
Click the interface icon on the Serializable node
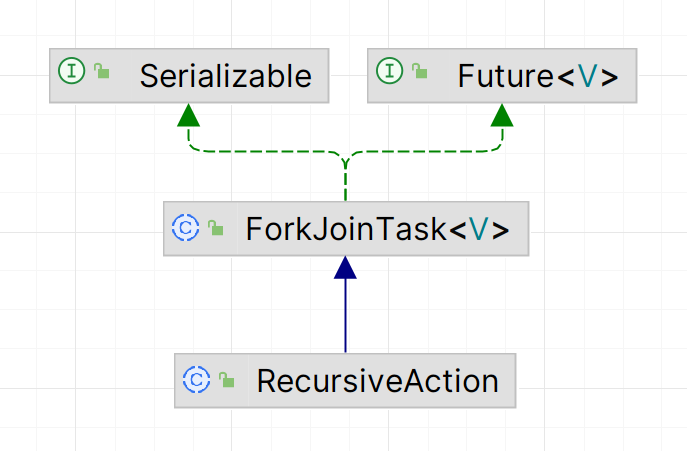pos(72,71)
